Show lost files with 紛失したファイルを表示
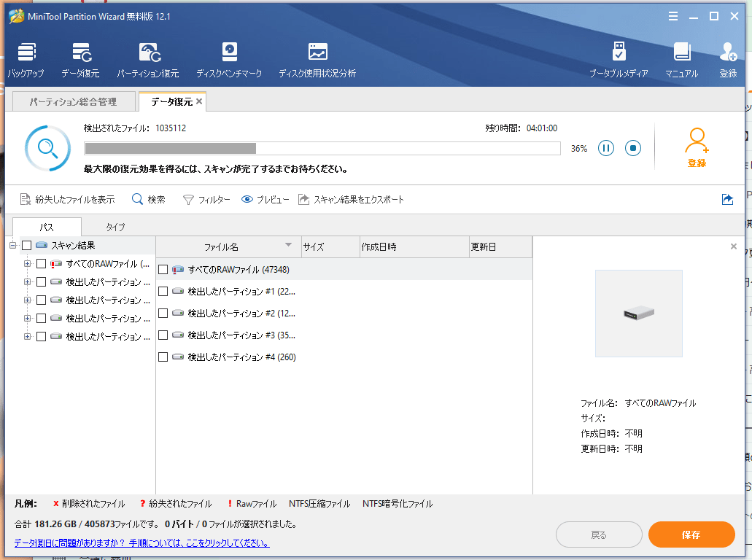This screenshot has height=560, width=752. (68, 200)
